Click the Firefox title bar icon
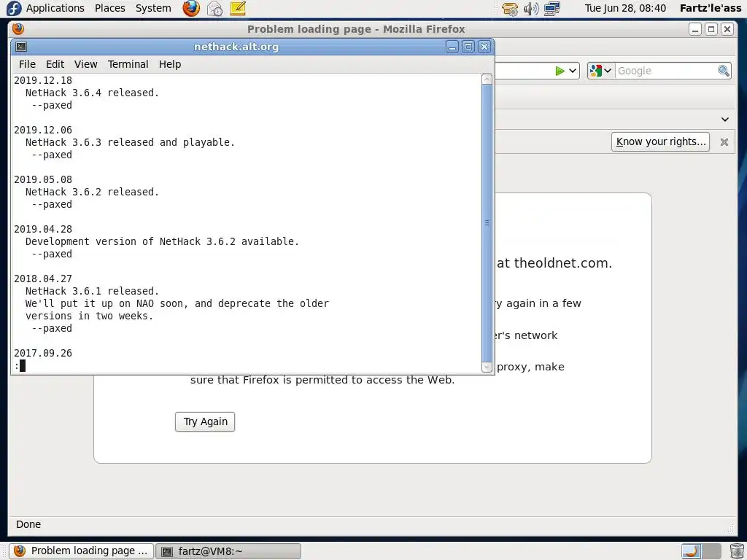747x560 pixels. click(x=18, y=29)
